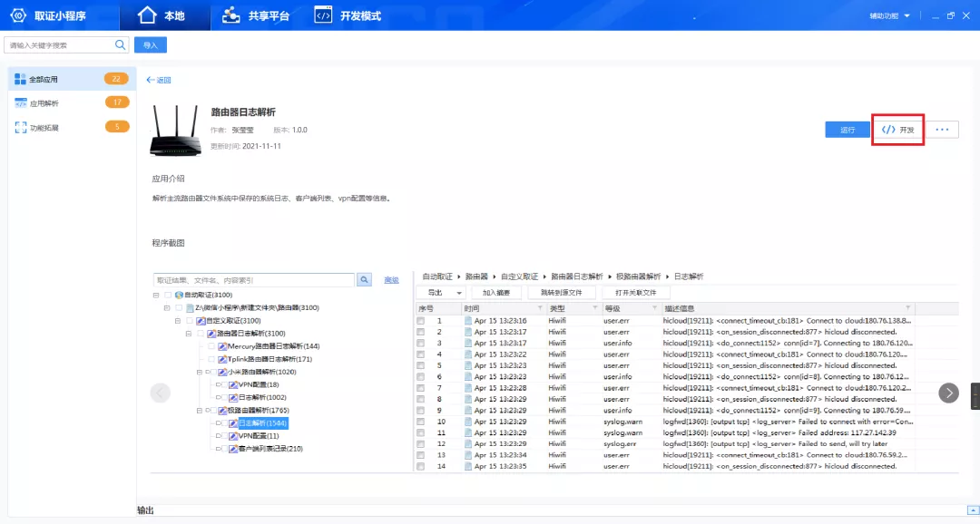Click in the keyword search input field
This screenshot has height=524, width=980.
click(x=59, y=45)
